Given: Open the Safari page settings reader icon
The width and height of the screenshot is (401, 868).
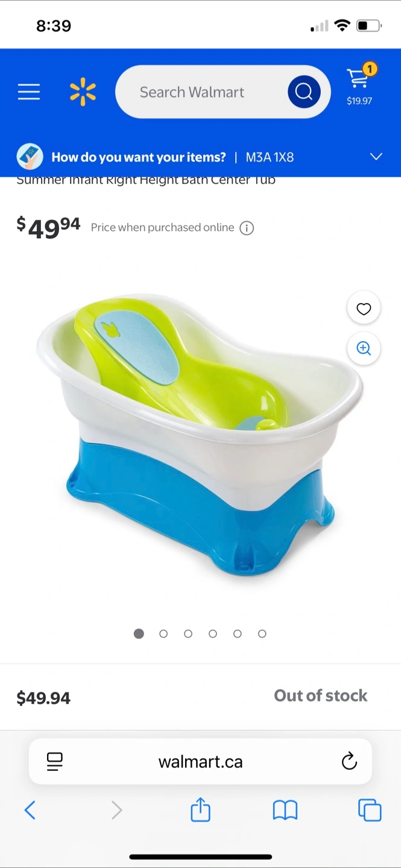Looking at the screenshot, I should pyautogui.click(x=55, y=762).
